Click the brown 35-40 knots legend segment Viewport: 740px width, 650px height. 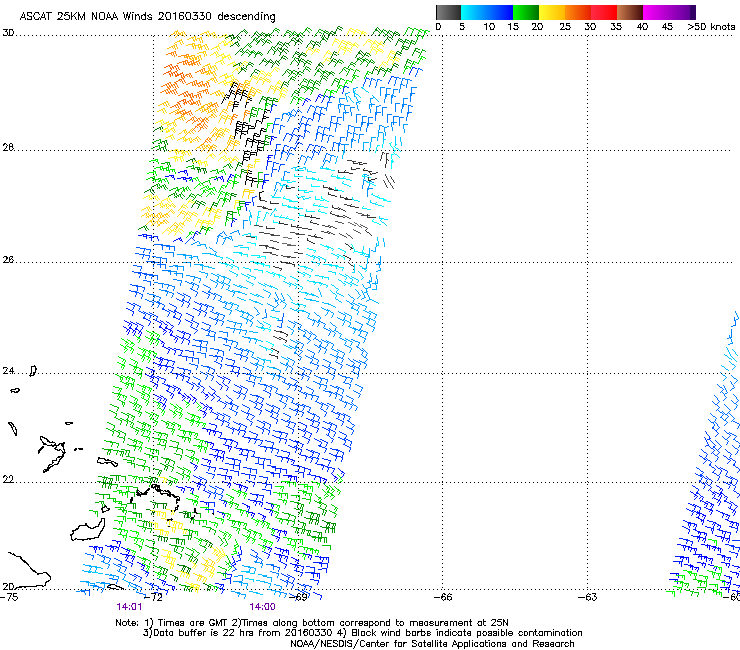630,12
